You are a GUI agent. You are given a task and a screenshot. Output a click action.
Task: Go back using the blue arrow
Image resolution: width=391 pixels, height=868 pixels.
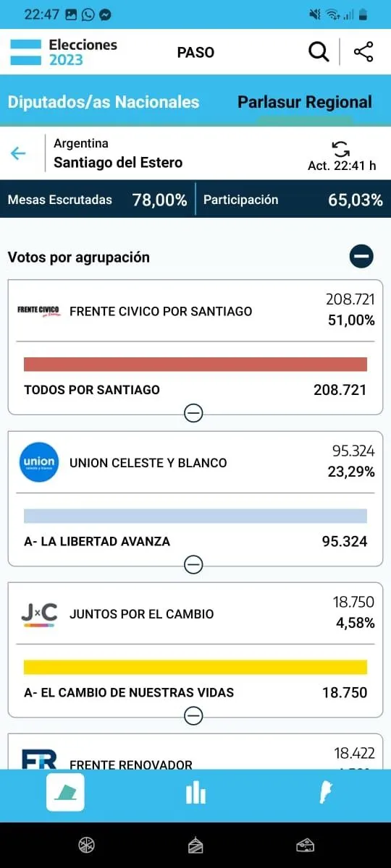point(18,153)
